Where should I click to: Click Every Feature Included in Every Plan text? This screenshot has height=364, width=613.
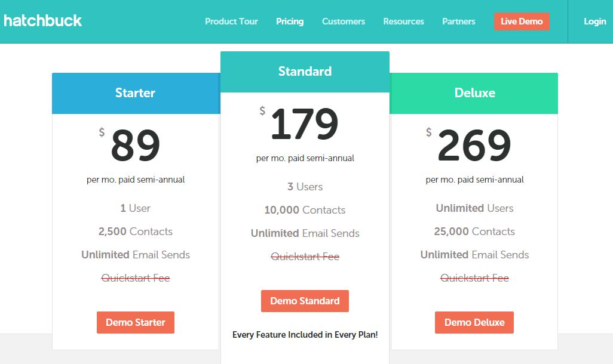pyautogui.click(x=305, y=335)
